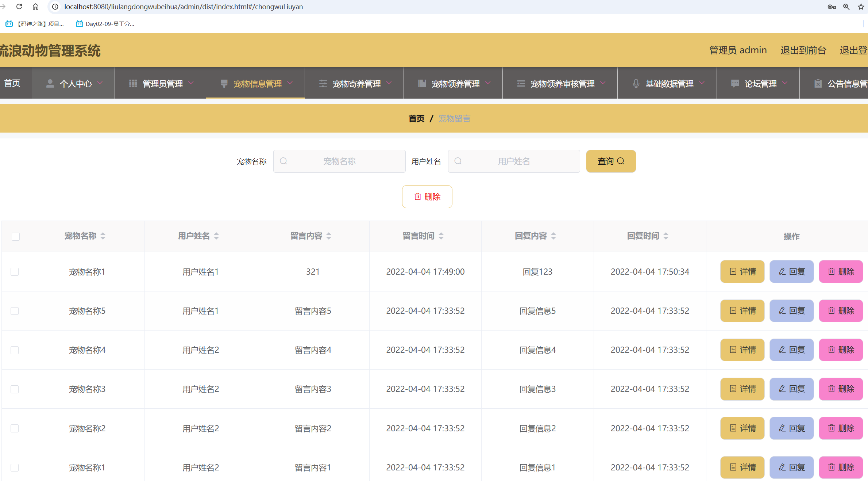Sort by the 宠物名称 column arrows
Viewport: 868px width, 481px height.
tap(103, 236)
